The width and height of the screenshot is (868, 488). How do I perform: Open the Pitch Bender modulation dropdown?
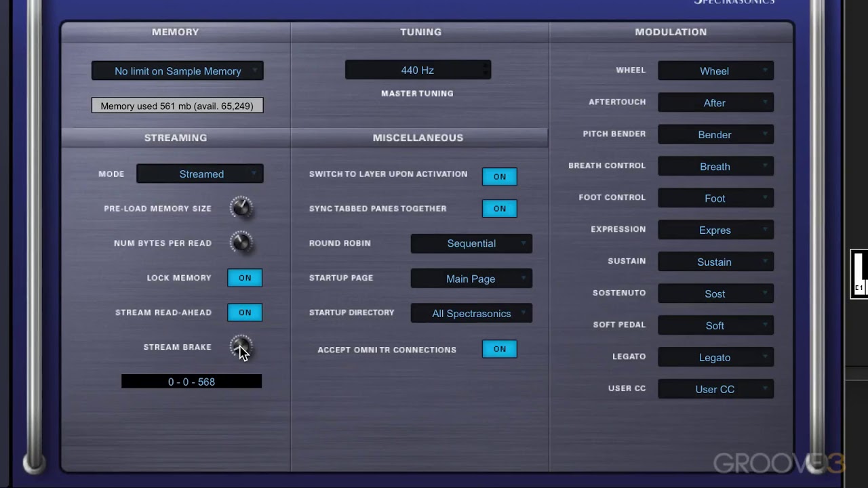coord(715,134)
